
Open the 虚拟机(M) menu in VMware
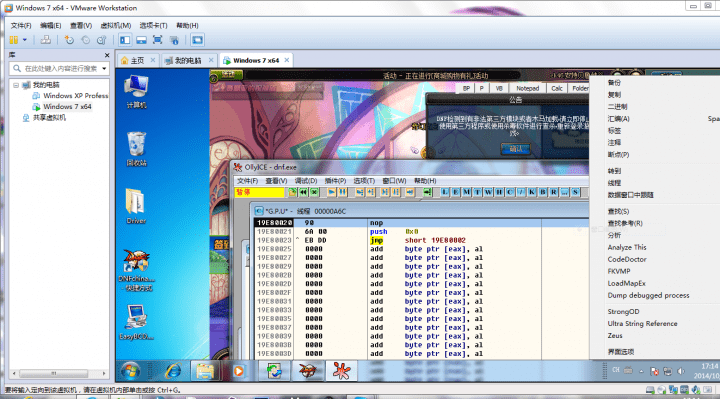pyautogui.click(x=116, y=26)
